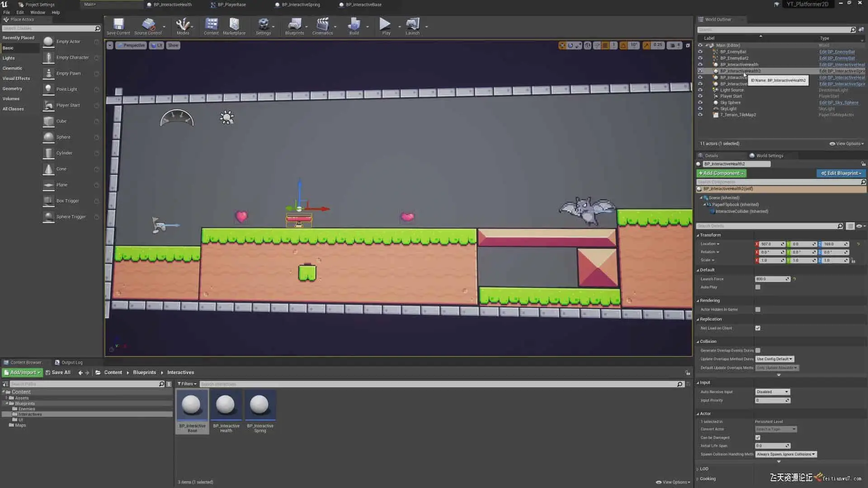This screenshot has height=488, width=868.
Task: Open Source Control from toolbar
Action: click(148, 26)
